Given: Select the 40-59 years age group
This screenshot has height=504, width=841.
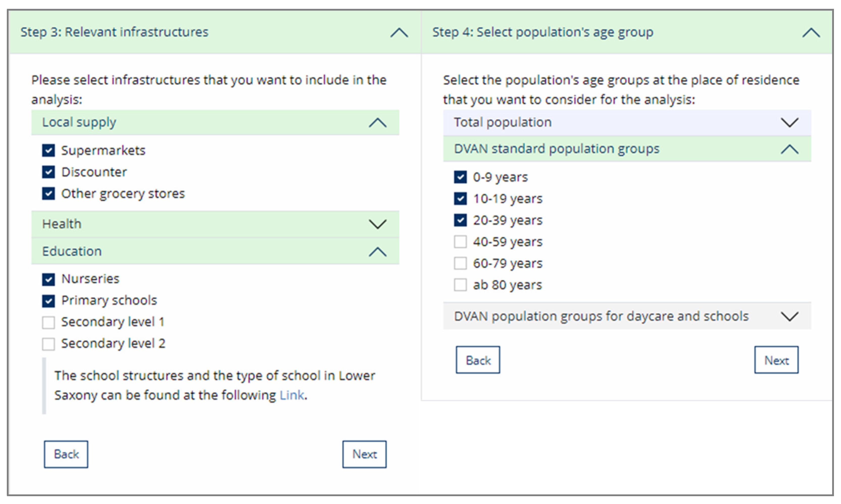Looking at the screenshot, I should (460, 242).
